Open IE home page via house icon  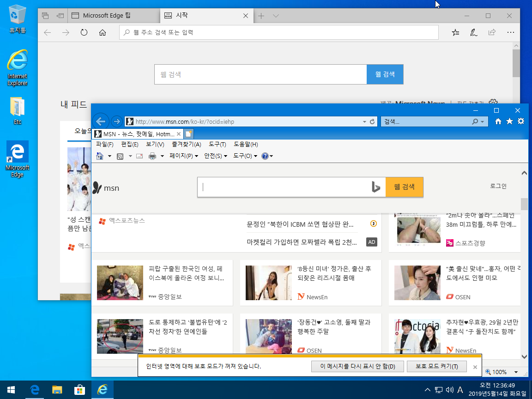tap(498, 121)
